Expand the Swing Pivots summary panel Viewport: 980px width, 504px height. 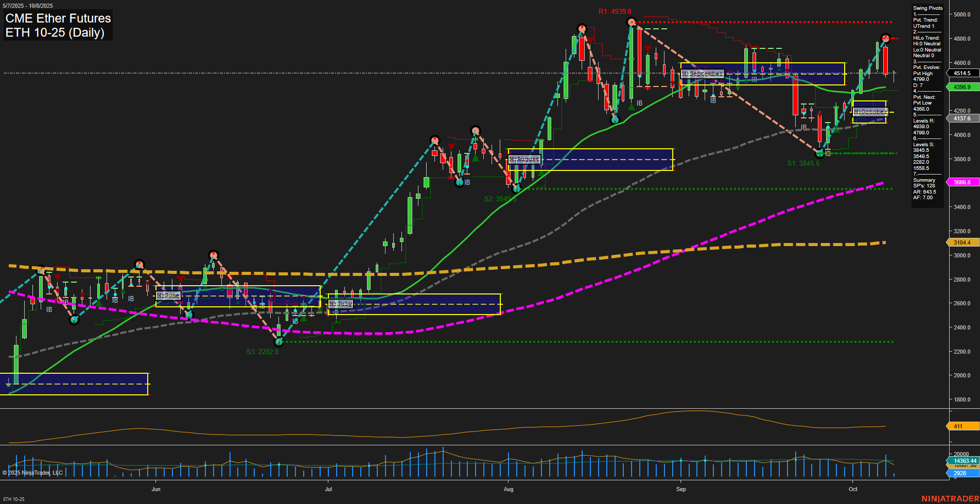click(x=926, y=8)
